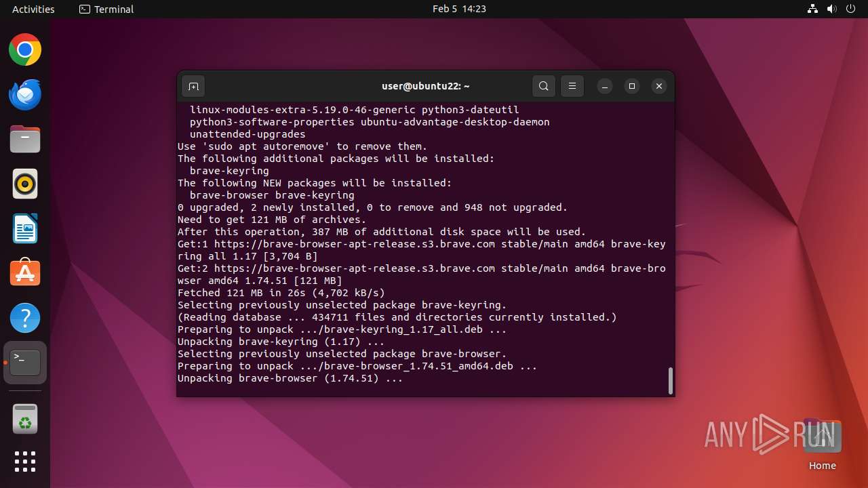The image size is (868, 488).
Task: Open LibreOffice Writer from dock
Action: (25, 228)
